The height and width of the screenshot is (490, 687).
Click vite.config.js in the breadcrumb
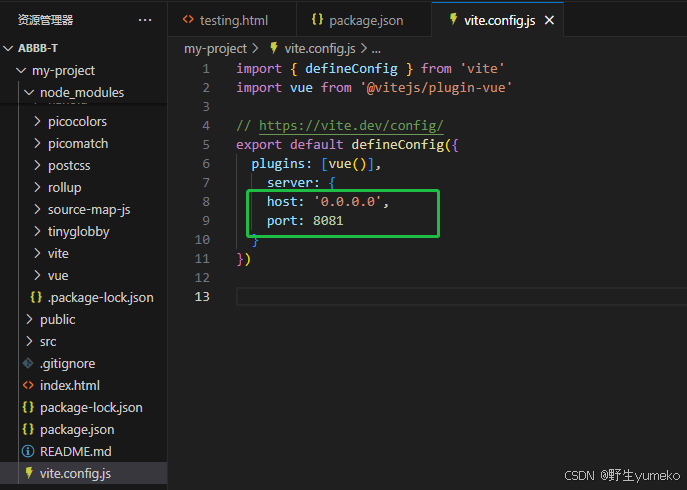tap(320, 49)
